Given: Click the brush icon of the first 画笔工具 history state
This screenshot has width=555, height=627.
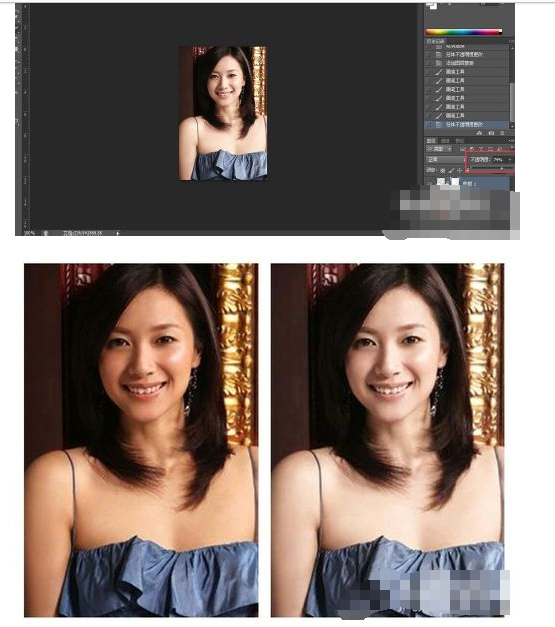Looking at the screenshot, I should tap(439, 72).
